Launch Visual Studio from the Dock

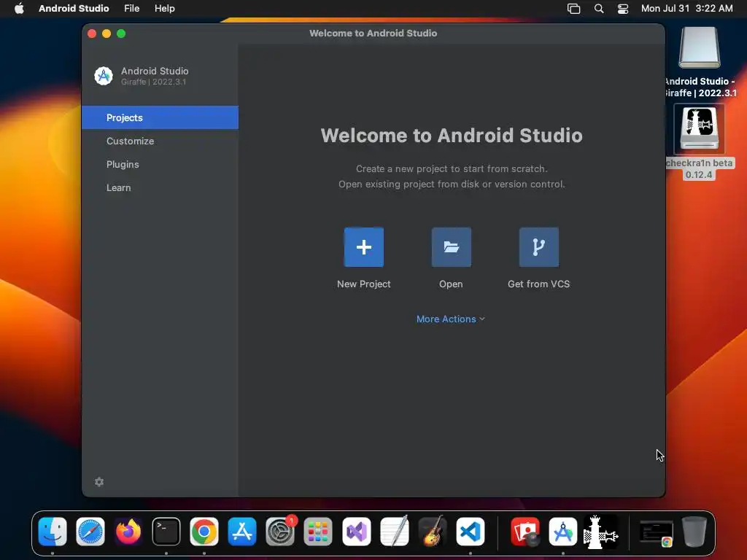point(356,532)
